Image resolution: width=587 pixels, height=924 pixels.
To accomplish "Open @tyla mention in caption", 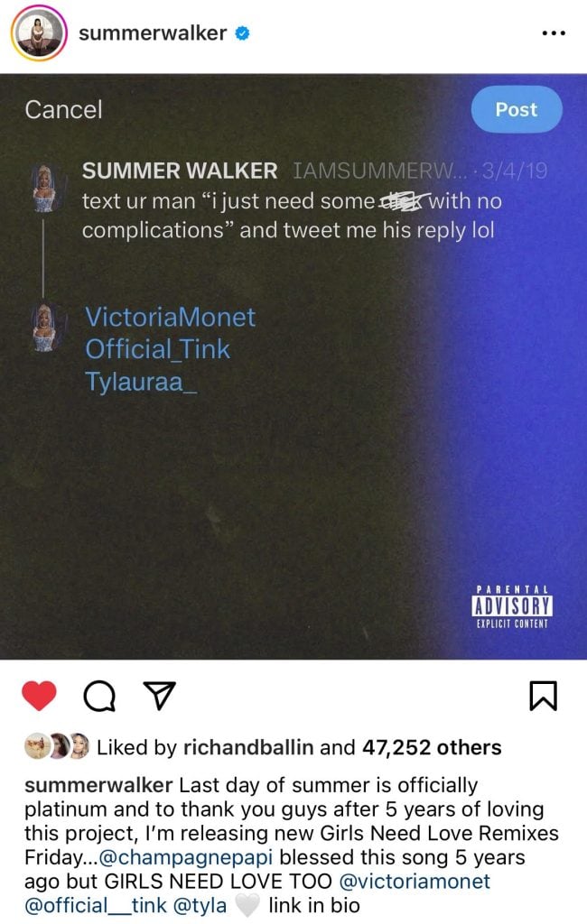I will click(x=200, y=905).
